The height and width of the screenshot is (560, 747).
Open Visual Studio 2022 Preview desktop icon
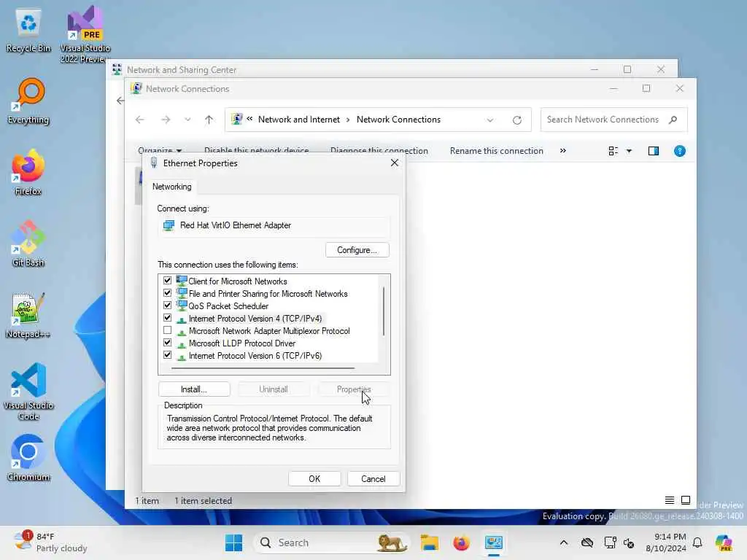tap(85, 34)
